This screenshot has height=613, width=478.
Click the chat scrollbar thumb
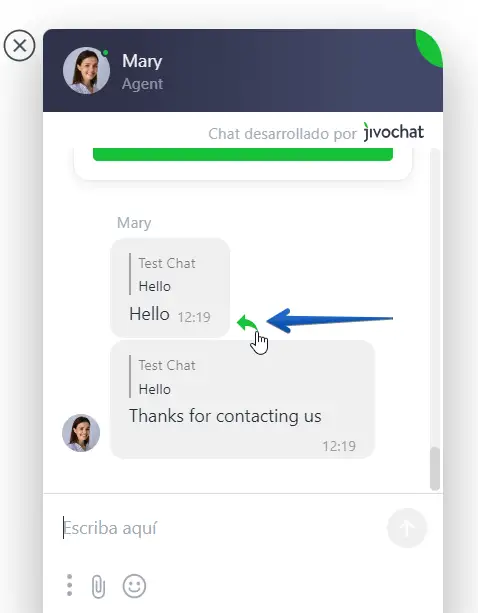click(435, 468)
